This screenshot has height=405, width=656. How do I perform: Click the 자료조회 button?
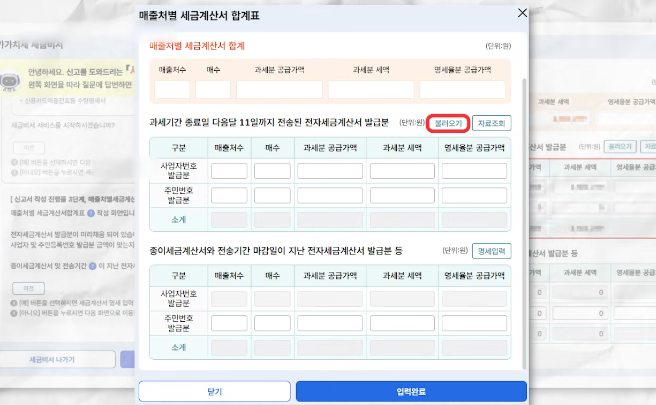tap(492, 123)
